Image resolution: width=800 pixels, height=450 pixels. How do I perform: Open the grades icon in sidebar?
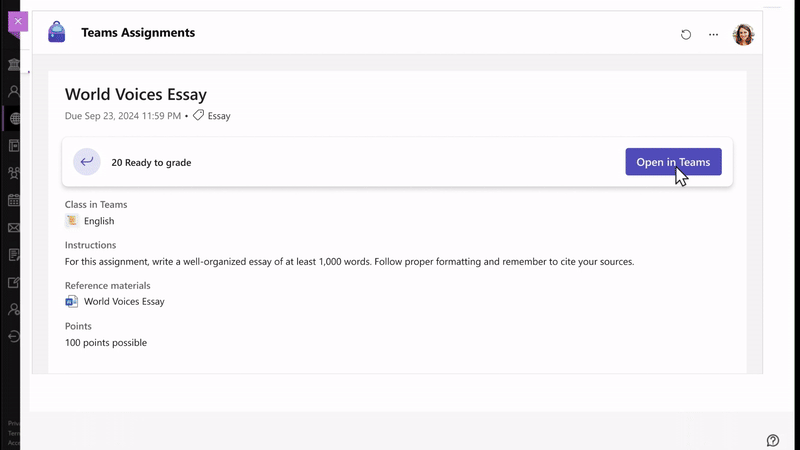(x=14, y=255)
